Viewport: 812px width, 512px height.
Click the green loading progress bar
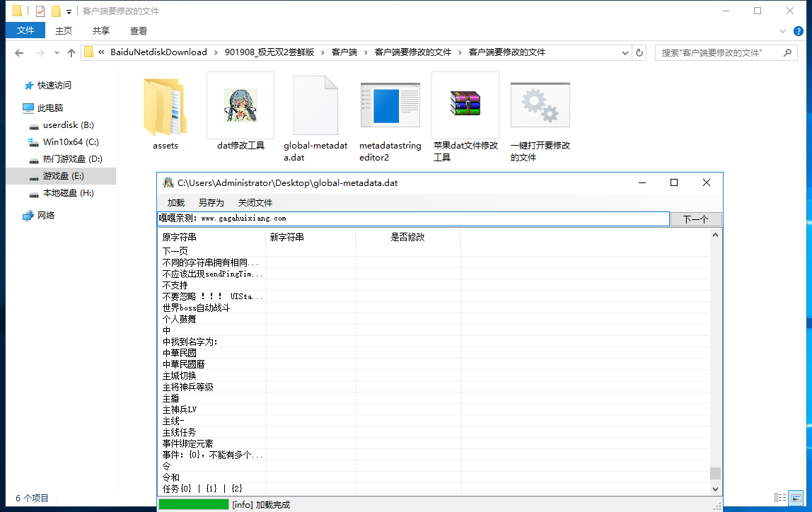click(x=194, y=504)
